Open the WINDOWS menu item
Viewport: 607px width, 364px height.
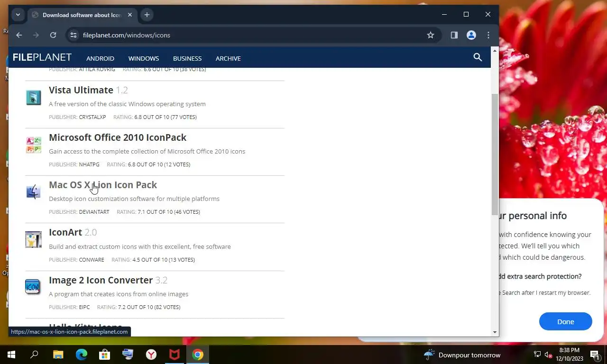click(144, 58)
